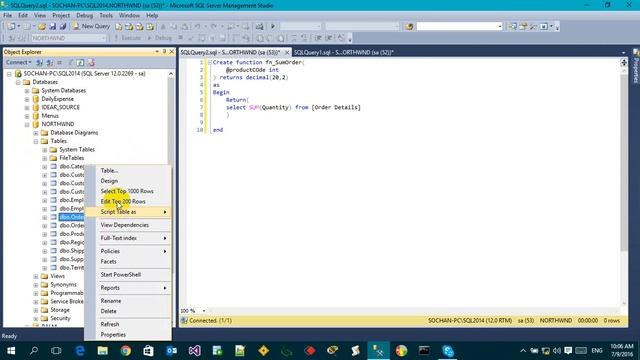This screenshot has width=640, height=360.
Task: Click the Filter icon in Object Explorer toolbar
Action: (70, 62)
